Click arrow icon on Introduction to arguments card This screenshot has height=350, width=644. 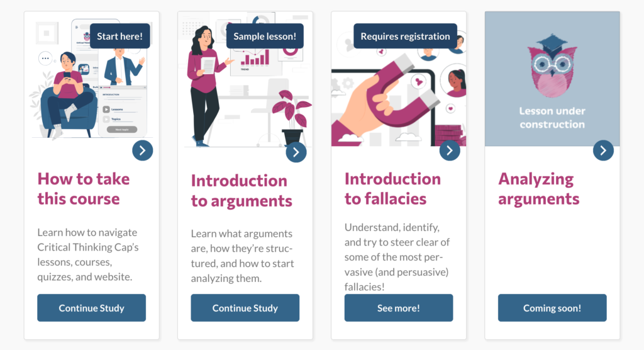point(296,152)
